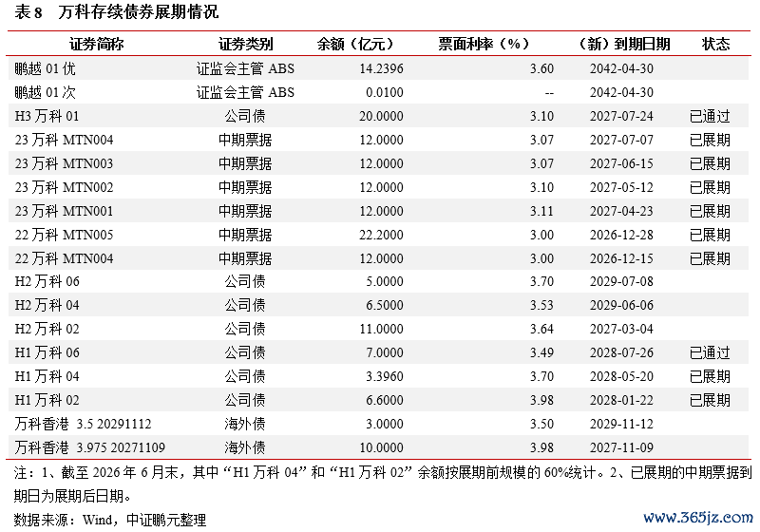This screenshot has width=760, height=532.
Task: Click the balance value 11.0000
Action: [381, 329]
